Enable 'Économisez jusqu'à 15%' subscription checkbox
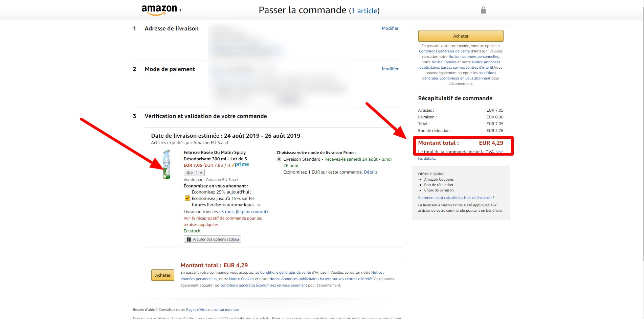The height and width of the screenshot is (319, 644). coord(187,198)
